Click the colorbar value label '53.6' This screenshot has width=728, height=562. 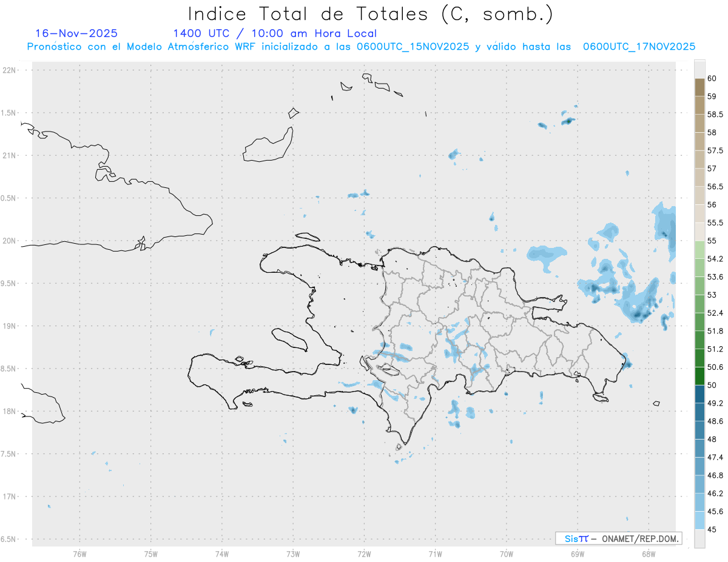[x=715, y=277]
